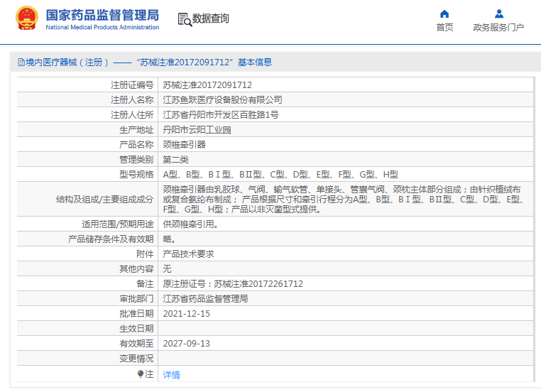The image size is (541, 392).
Task: Select the structure description paragraph text
Action: coord(345,199)
